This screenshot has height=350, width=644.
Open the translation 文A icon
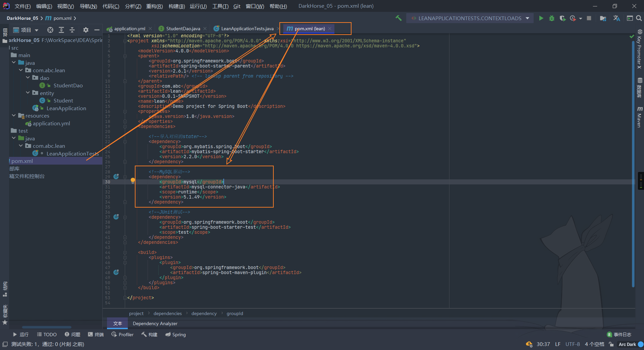(616, 18)
